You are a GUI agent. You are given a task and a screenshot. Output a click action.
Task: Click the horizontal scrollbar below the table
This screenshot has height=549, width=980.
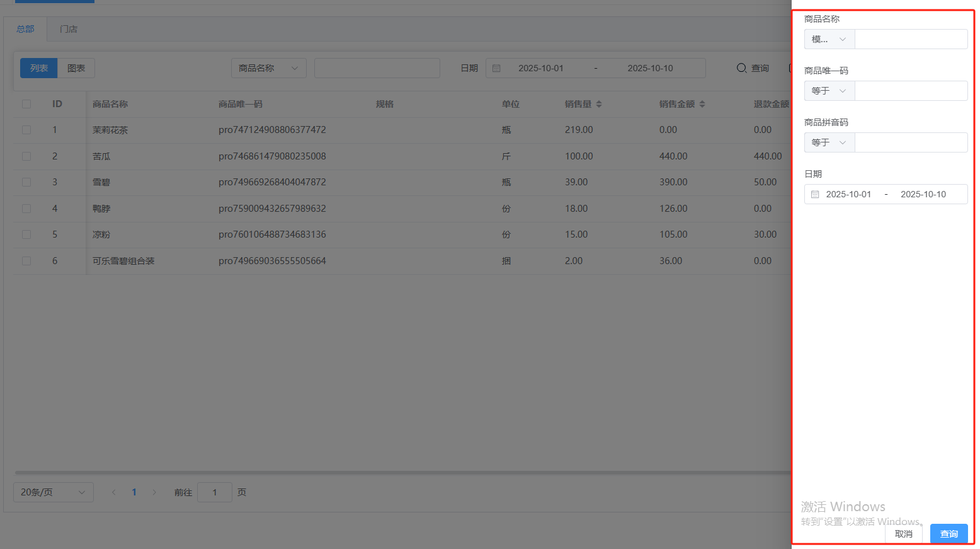403,472
